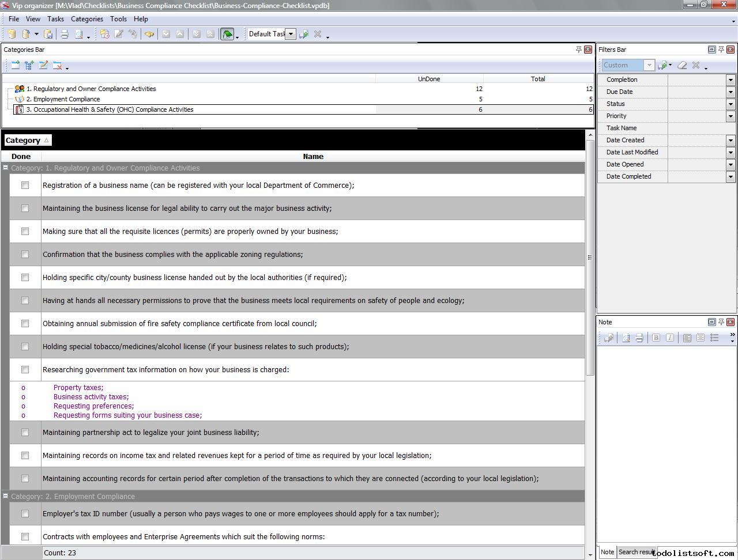The width and height of the screenshot is (738, 560).
Task: Click the add category icon in Categories Bar
Action: click(16, 66)
